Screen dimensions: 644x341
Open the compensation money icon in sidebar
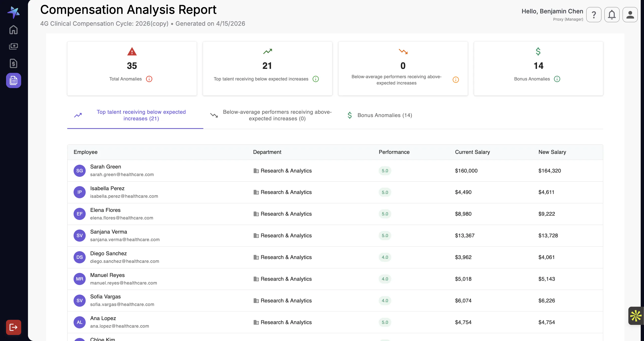(x=13, y=46)
